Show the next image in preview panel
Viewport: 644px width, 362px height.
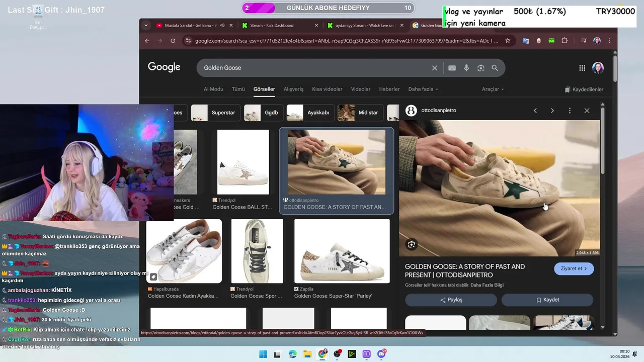pos(552,111)
